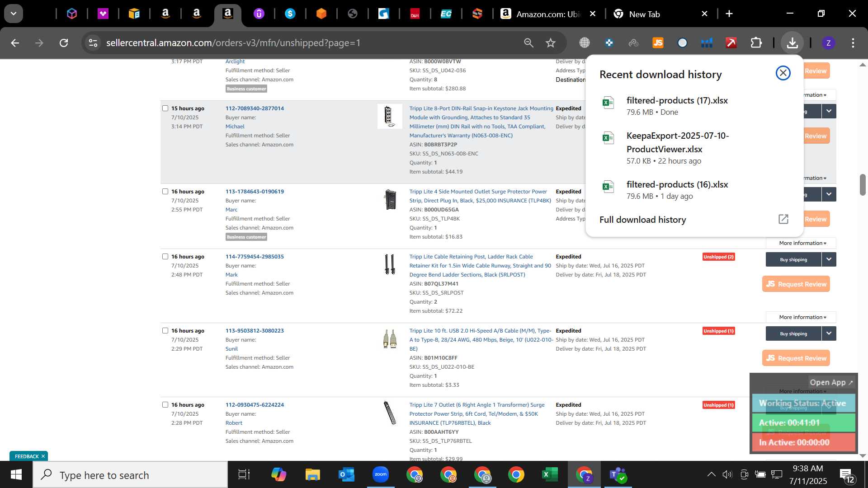Close the Amazon.com: Ubi tab
This screenshot has height=488, width=868.
tap(592, 14)
